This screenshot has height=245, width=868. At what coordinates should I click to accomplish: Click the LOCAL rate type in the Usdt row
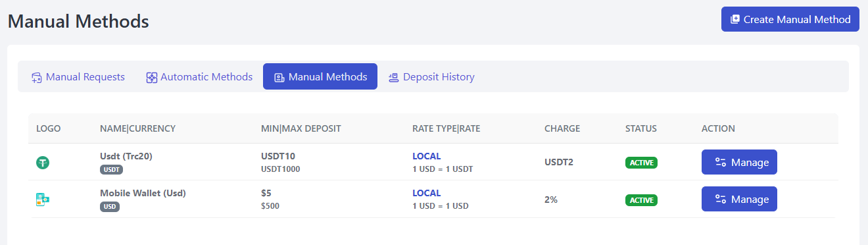[427, 156]
